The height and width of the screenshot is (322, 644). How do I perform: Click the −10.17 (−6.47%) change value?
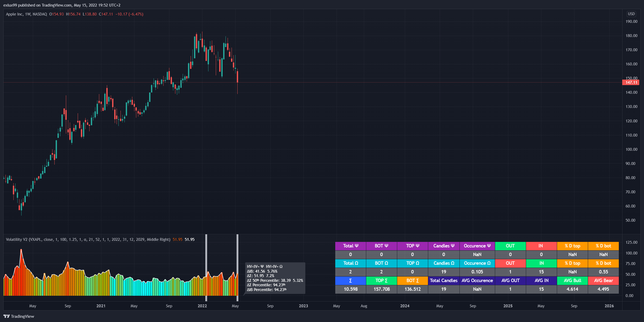129,14
